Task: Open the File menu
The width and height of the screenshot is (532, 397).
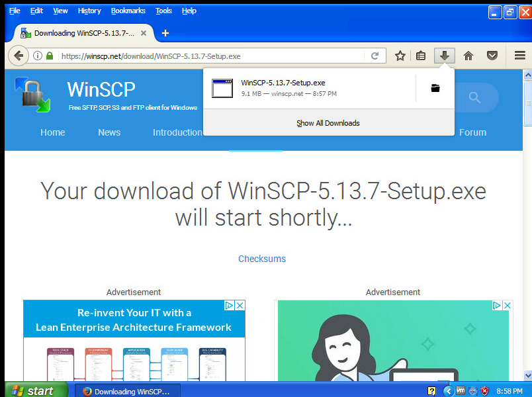Action: click(15, 11)
